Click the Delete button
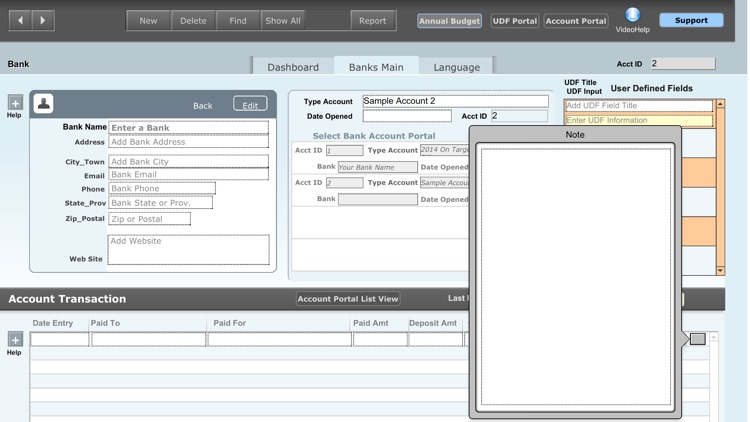Viewport: 750px width, 422px height. coord(193,21)
